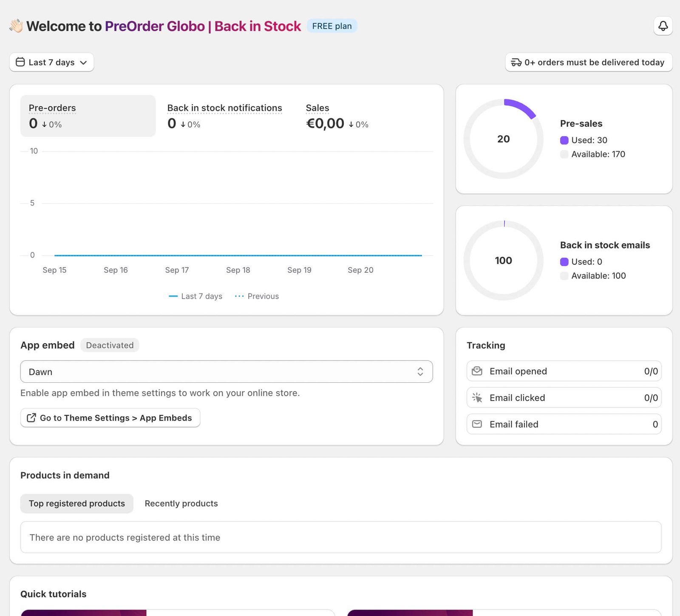The width and height of the screenshot is (680, 616).
Task: Toggle the Previous legend entry
Action: point(257,296)
